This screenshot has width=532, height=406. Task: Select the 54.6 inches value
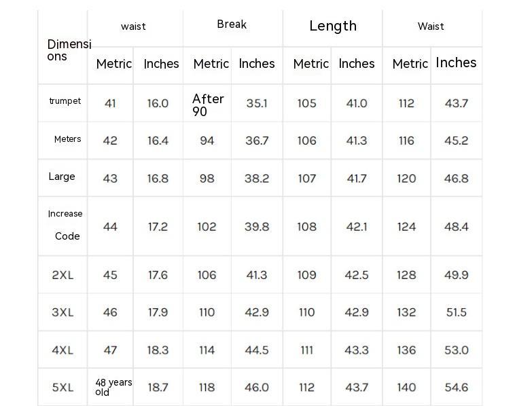pyautogui.click(x=456, y=388)
